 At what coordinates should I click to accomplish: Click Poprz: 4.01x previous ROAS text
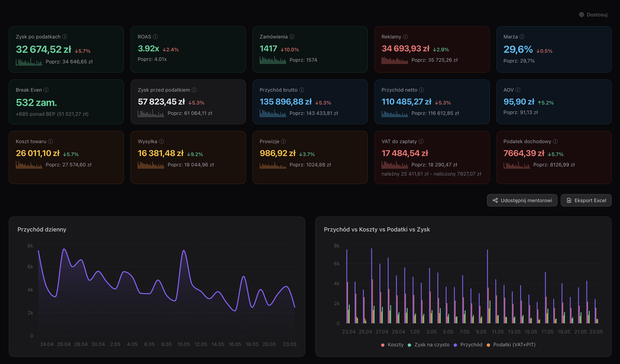pos(152,59)
